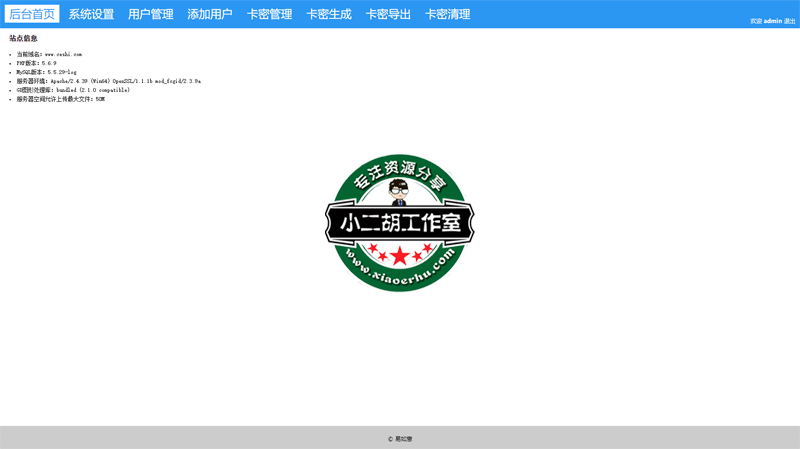
Task: Go to 系统设置 in the navigation bar
Action: click(x=91, y=14)
